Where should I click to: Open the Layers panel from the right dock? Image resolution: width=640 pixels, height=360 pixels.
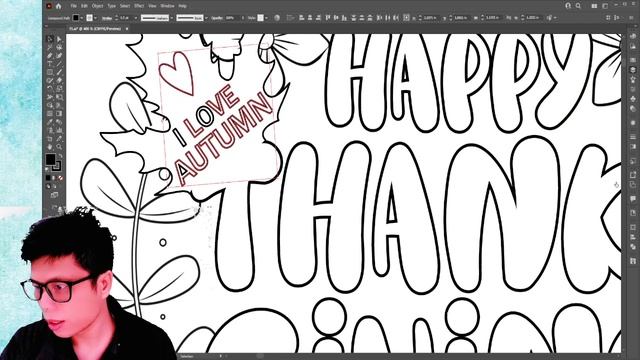633,70
